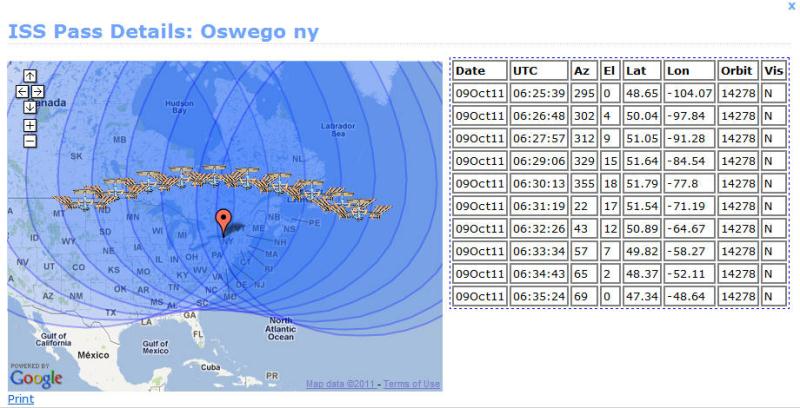Pan the map right with the arrow
Image resolution: width=800 pixels, height=408 pixels.
(38, 92)
